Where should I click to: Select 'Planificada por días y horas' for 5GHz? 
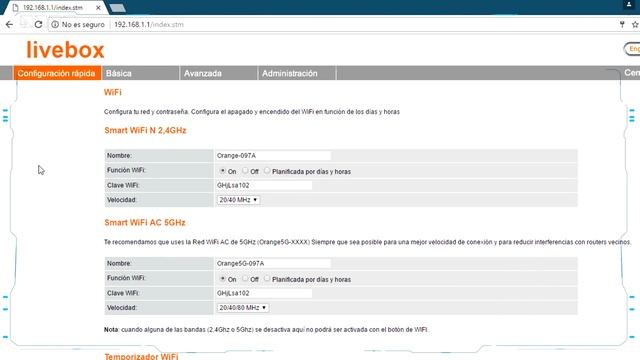pos(267,278)
